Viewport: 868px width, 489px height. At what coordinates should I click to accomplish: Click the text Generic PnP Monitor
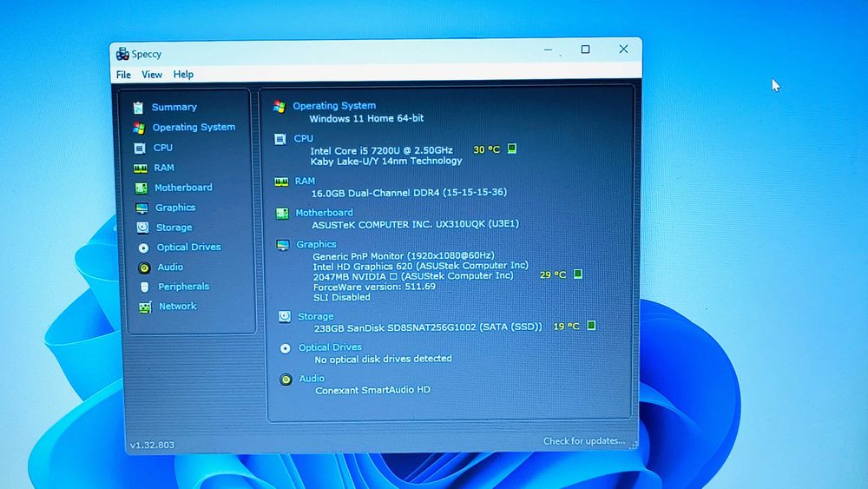point(358,256)
